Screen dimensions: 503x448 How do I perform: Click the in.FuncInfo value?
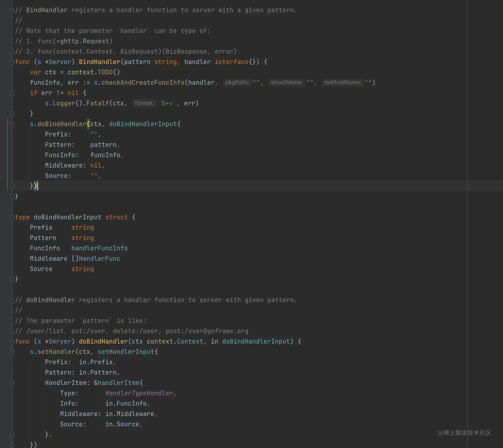point(126,403)
